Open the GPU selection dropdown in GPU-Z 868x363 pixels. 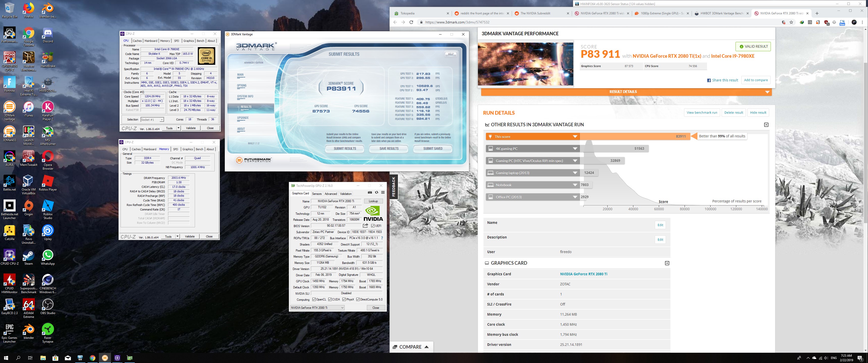tap(317, 308)
